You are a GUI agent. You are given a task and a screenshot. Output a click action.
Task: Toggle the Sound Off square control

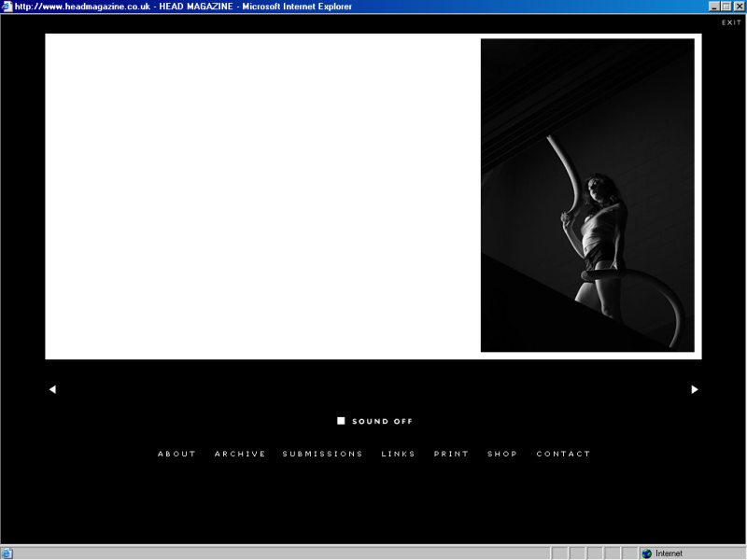coord(341,421)
